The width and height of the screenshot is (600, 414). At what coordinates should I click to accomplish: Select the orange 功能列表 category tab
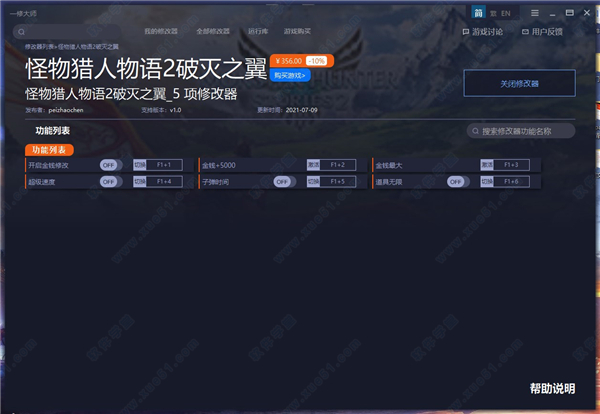(x=49, y=150)
